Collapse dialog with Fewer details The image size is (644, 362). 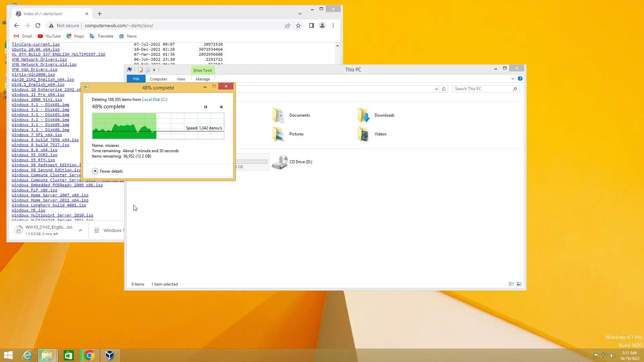(x=107, y=171)
